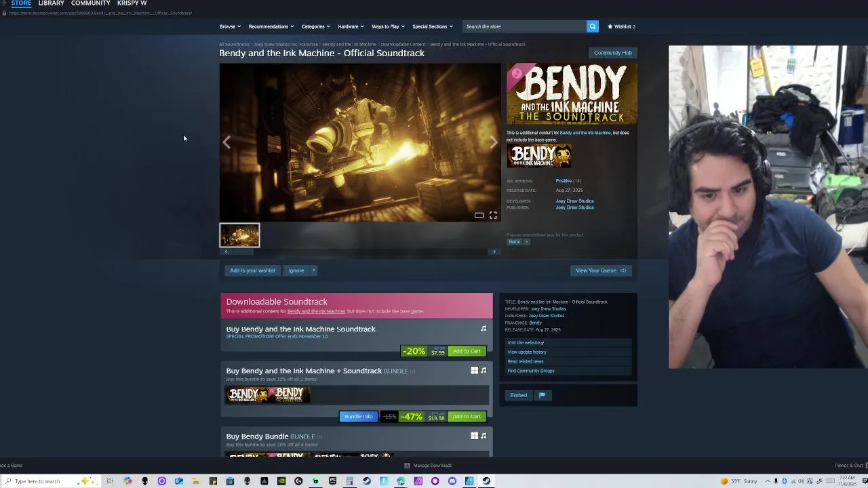The width and height of the screenshot is (868, 488).
Task: Switch to the LIBRARY tab
Action: [51, 3]
